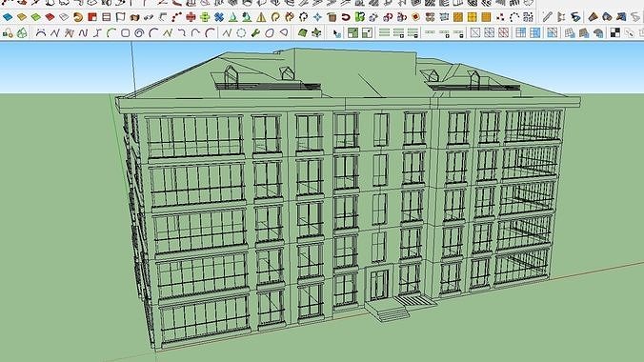Viewport: 644px width, 362px height.
Task: Click the pencil icon in the toolbar
Action: coord(547,17)
